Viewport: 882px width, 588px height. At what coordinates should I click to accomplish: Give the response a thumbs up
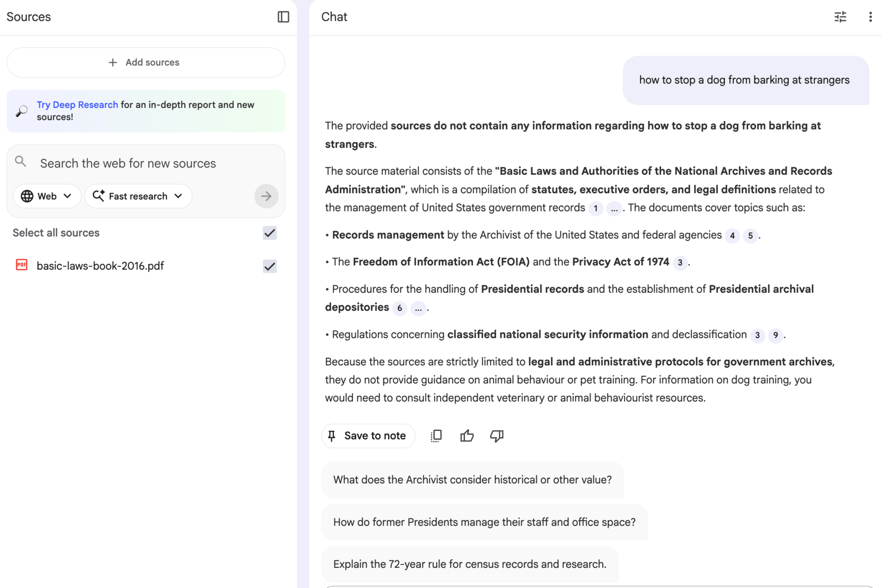coord(467,435)
